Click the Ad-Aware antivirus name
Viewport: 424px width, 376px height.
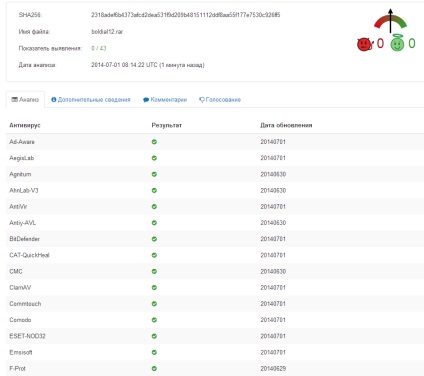coord(22,142)
